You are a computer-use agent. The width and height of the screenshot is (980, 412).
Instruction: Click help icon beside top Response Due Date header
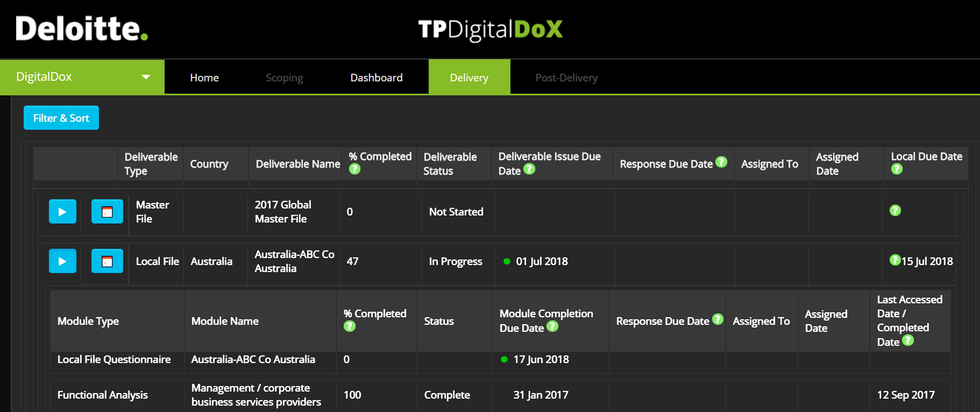tap(721, 162)
